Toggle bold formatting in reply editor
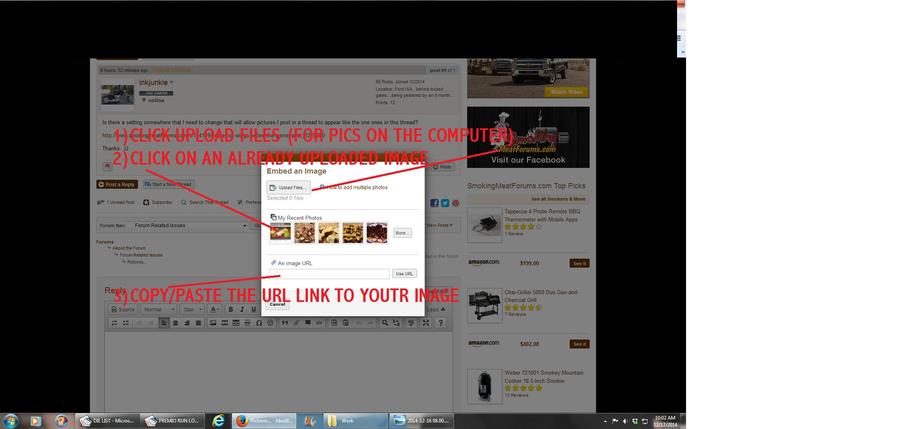900x429 pixels. point(229,310)
